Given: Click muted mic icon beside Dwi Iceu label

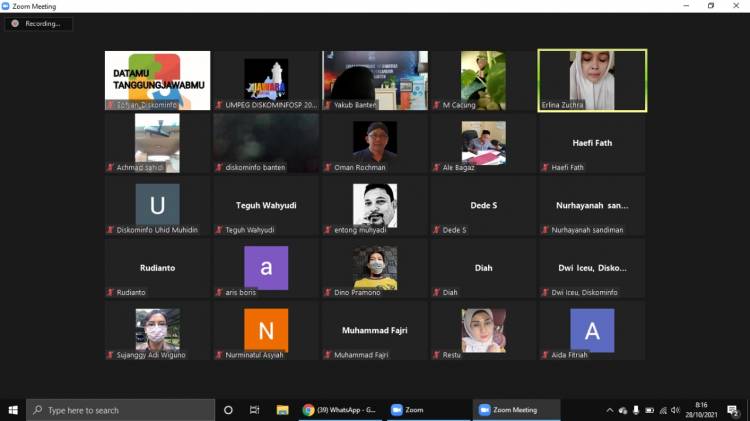Looking at the screenshot, I should 545,292.
